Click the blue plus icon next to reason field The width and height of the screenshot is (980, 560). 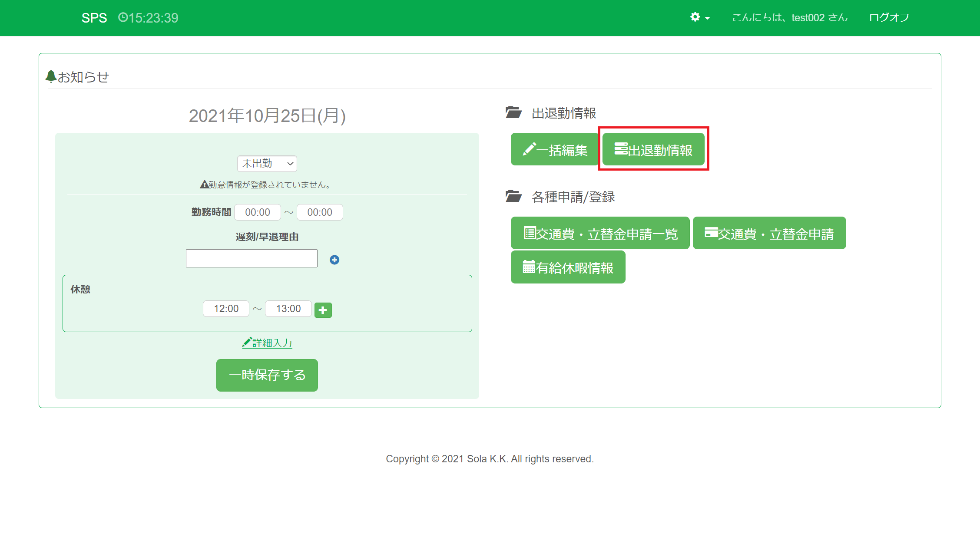[x=334, y=260]
